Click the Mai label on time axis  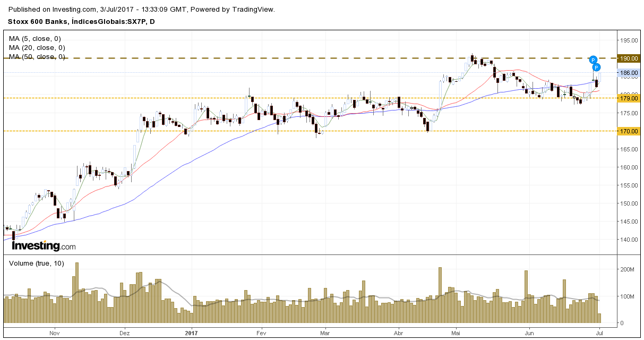pyautogui.click(x=455, y=333)
